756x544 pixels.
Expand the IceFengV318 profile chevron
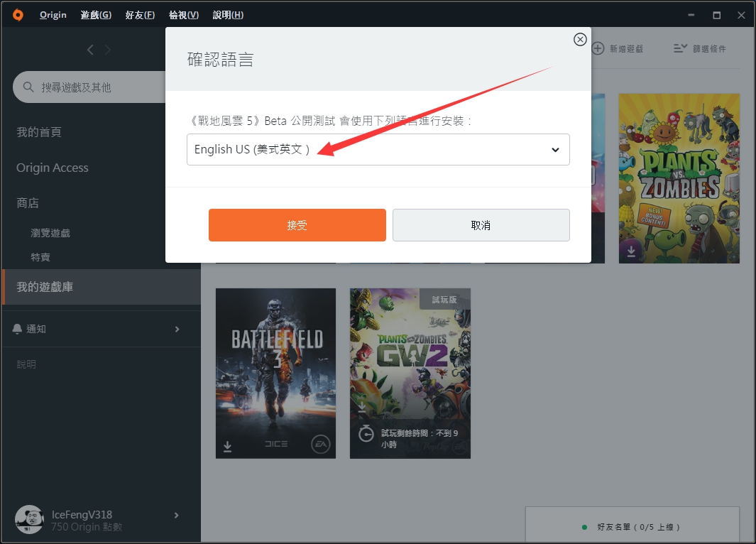[x=177, y=515]
